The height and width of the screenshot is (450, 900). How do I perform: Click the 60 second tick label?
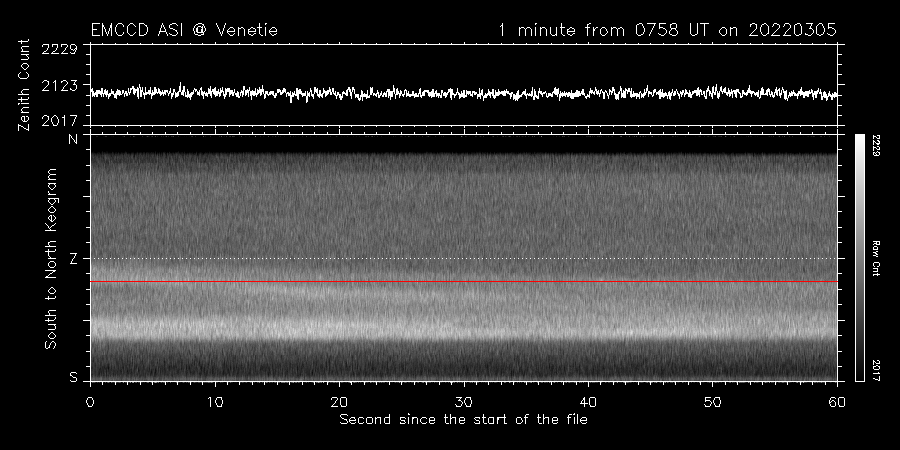[x=837, y=402]
